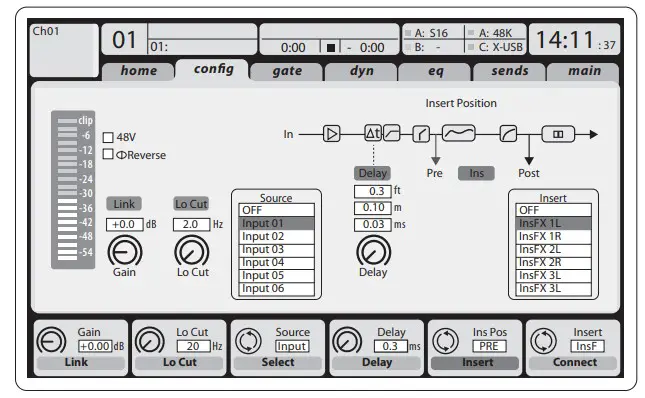Click the EQ curve icon in signal chain
645x398 pixels.
[x=458, y=133]
